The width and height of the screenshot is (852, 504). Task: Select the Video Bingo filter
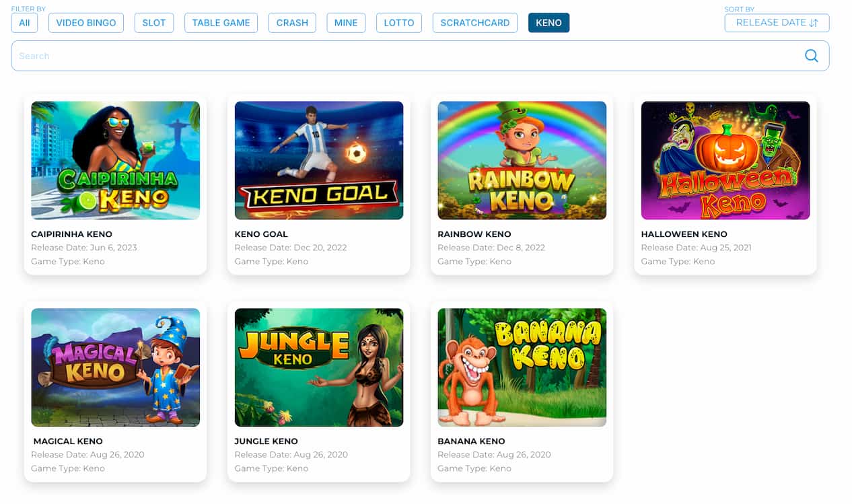click(86, 23)
